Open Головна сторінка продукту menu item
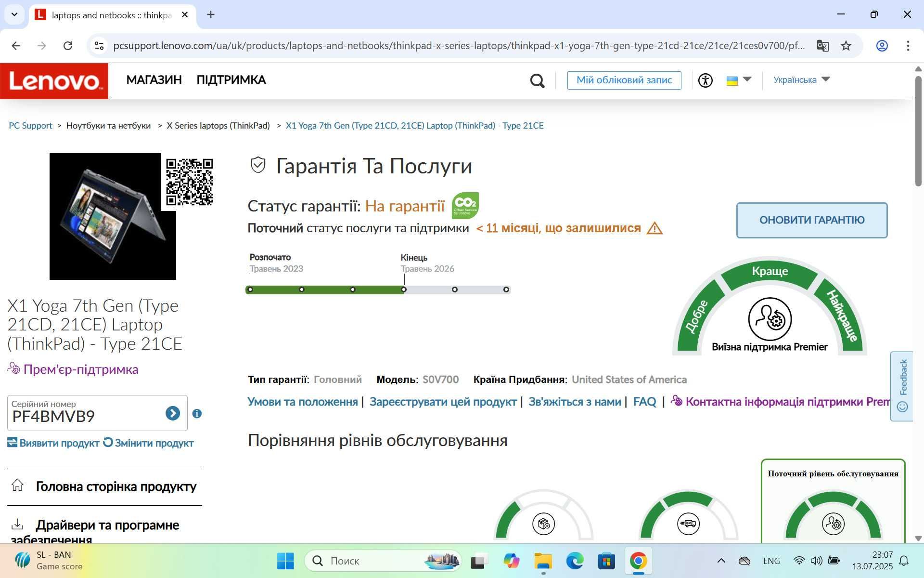Screen dimensions: 924x578 tap(104, 486)
